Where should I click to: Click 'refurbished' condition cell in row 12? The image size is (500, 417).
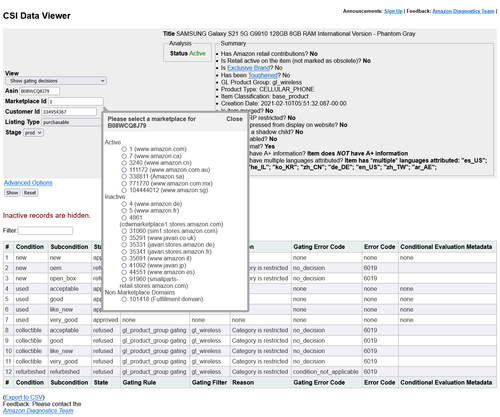30,372
